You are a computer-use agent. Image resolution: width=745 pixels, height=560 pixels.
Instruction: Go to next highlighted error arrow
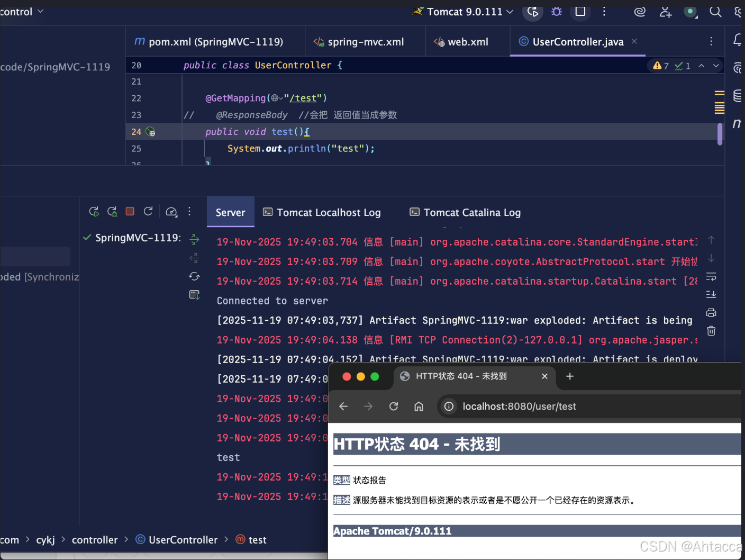pyautogui.click(x=716, y=66)
